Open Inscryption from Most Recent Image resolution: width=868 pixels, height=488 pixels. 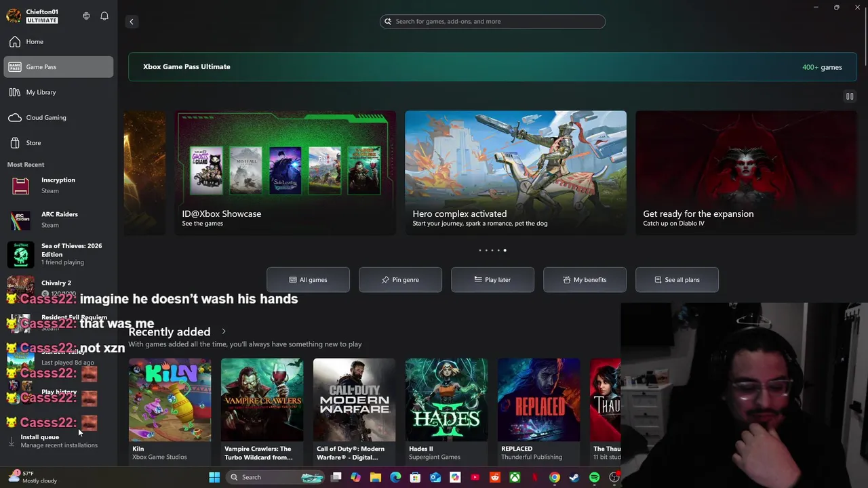click(58, 185)
